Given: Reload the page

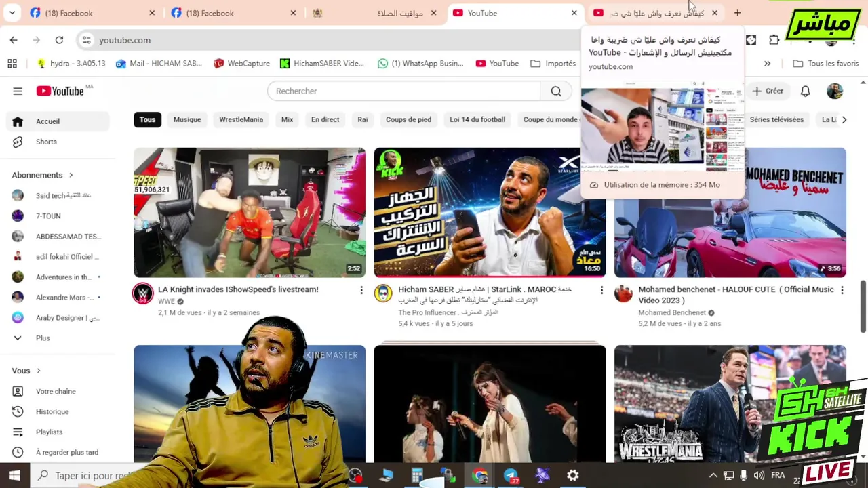Looking at the screenshot, I should click(x=59, y=40).
